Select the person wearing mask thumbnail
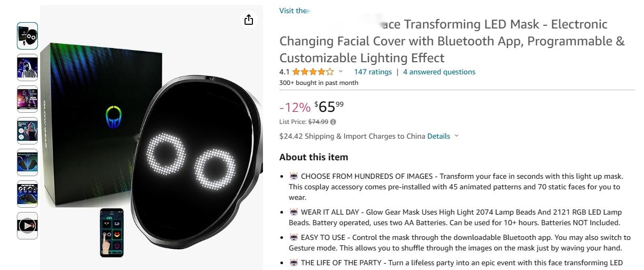Screen dimensions: 644x270 [x=27, y=67]
